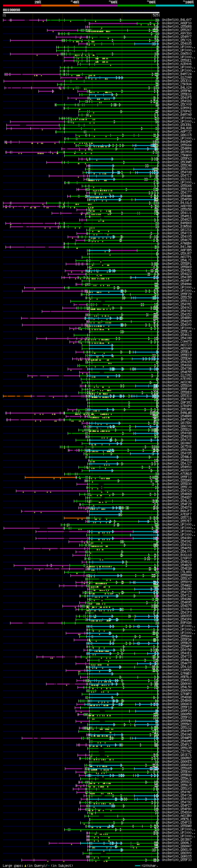Select the UniRef100_Q86IC5 label
This screenshot has width=197, height=868.
pos(177,135)
